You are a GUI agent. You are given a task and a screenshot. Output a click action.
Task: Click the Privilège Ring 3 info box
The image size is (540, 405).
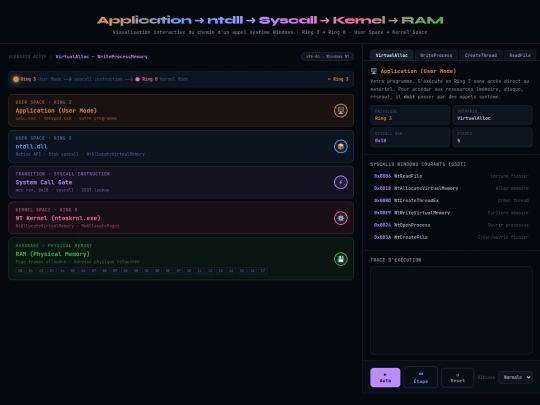[x=410, y=115]
